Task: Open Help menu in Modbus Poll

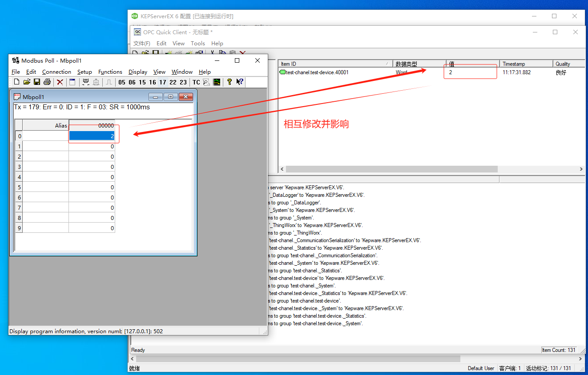Action: coord(205,72)
